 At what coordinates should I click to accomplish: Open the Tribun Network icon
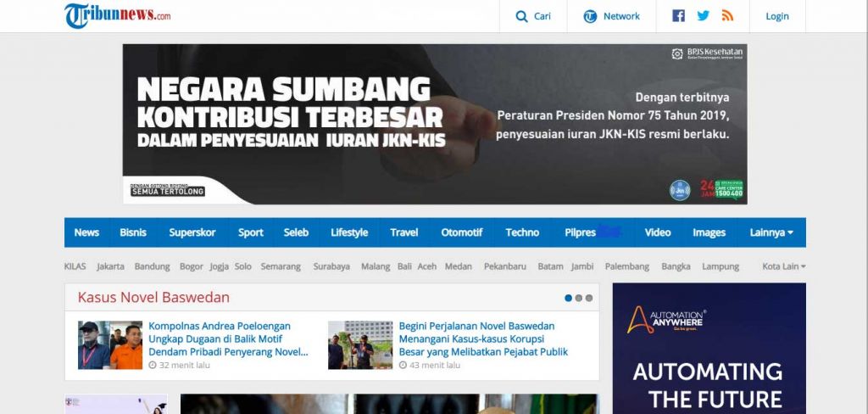(590, 17)
